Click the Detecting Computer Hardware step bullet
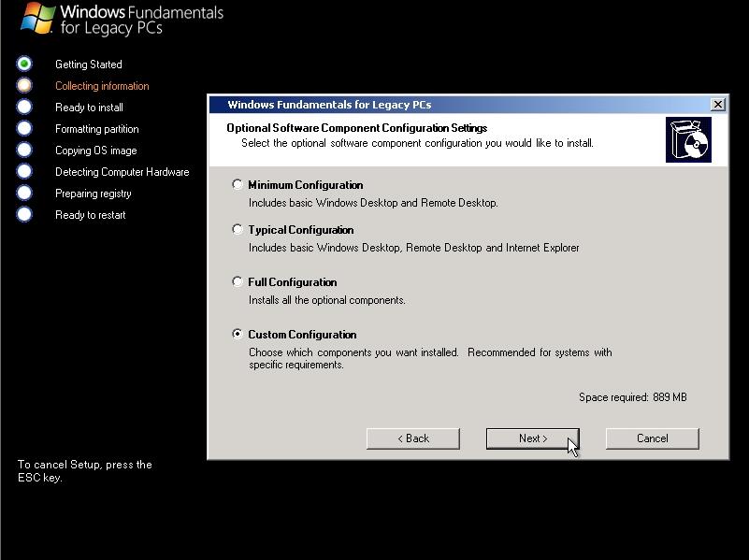The image size is (749, 560). [x=24, y=171]
